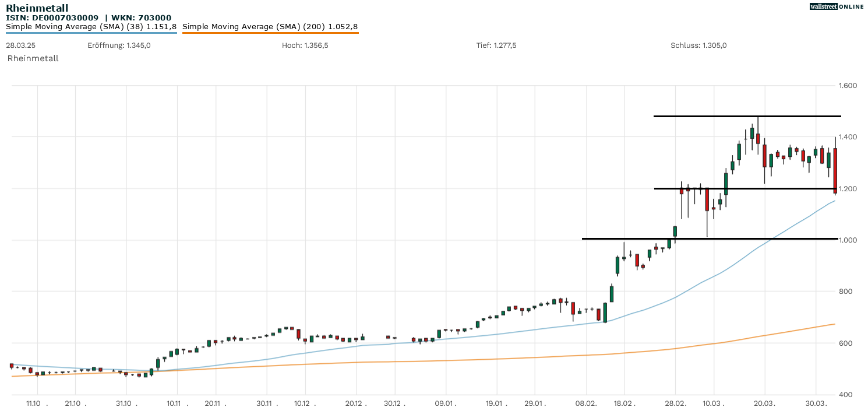Click the last large red candle at right edge
The image size is (868, 407).
pyautogui.click(x=835, y=170)
